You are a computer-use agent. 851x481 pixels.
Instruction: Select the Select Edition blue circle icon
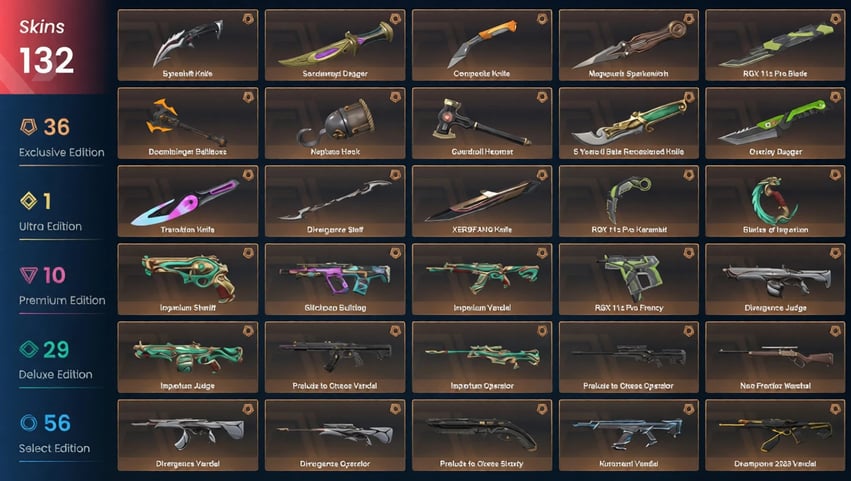[x=28, y=422]
